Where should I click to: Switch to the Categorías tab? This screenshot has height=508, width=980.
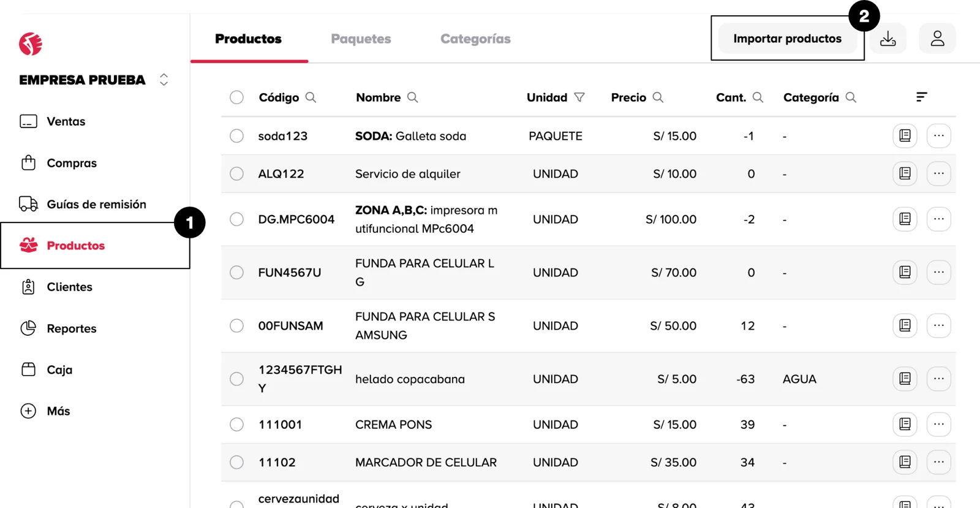475,39
